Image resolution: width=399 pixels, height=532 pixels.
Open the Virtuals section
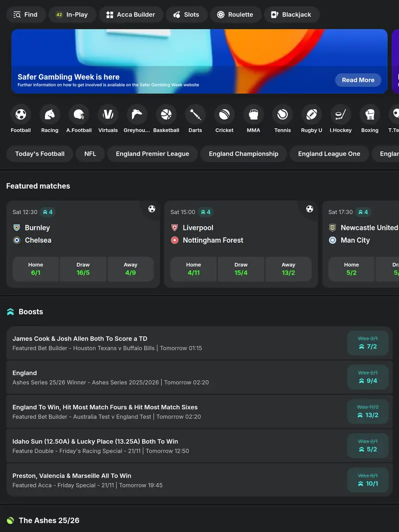pyautogui.click(x=108, y=115)
